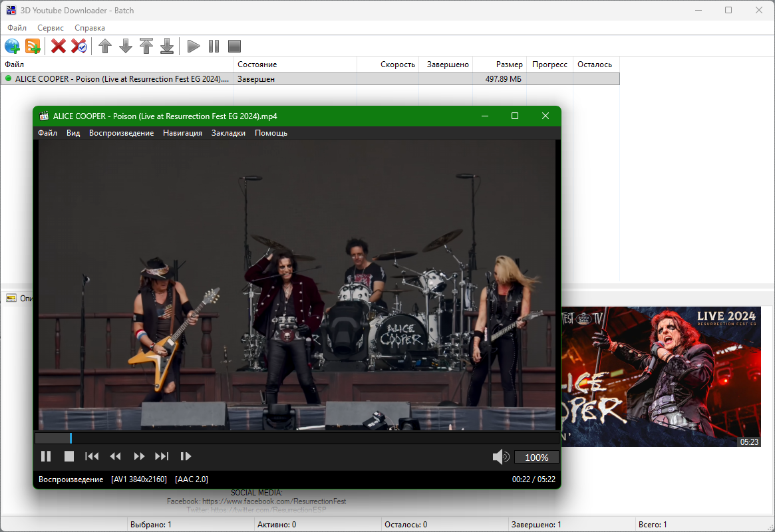Sort by Осталось column header
This screenshot has height=532, width=775.
point(596,65)
